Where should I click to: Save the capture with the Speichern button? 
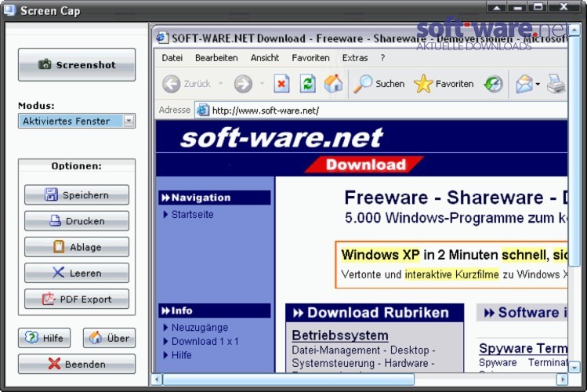pyautogui.click(x=77, y=194)
